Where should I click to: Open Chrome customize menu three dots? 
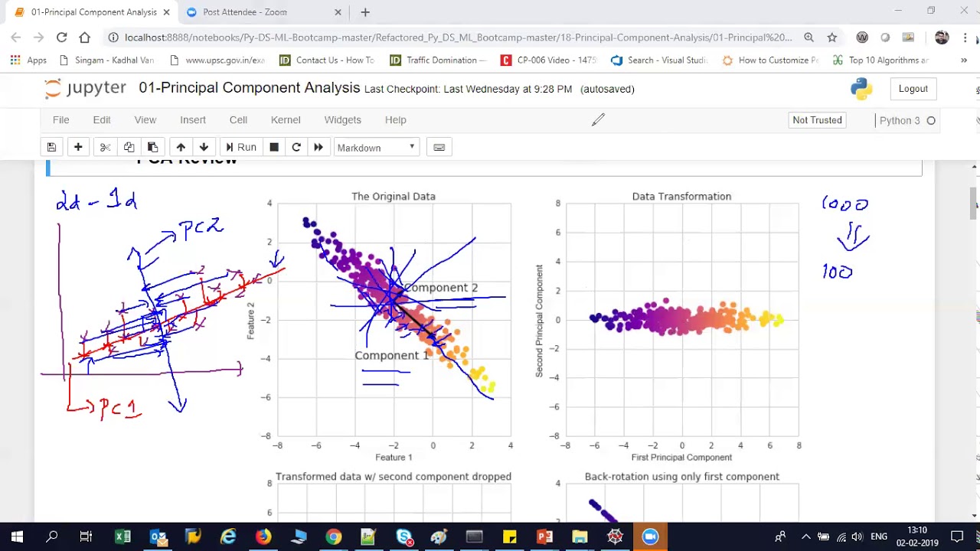[x=964, y=37]
